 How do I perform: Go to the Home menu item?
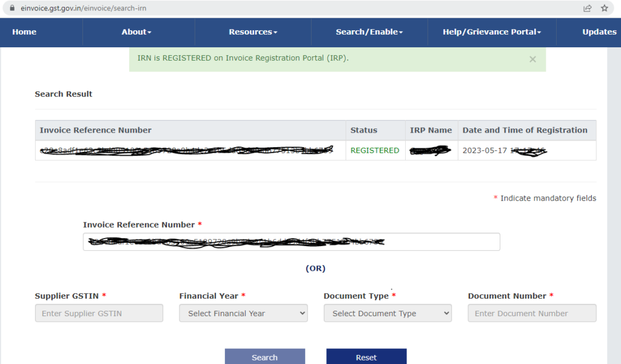coord(24,32)
